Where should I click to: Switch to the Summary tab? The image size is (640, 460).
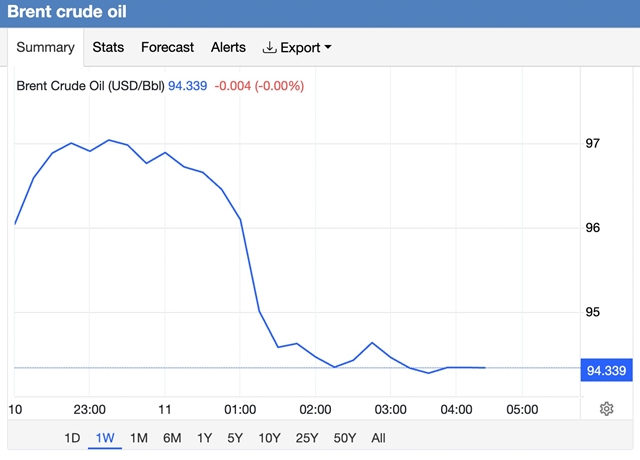(45, 47)
